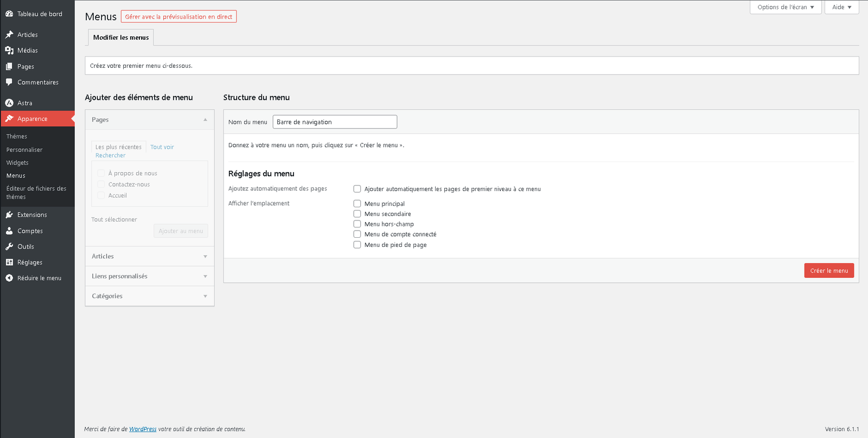The image size is (868, 438).
Task: Click the Créer le menu button
Action: click(828, 270)
